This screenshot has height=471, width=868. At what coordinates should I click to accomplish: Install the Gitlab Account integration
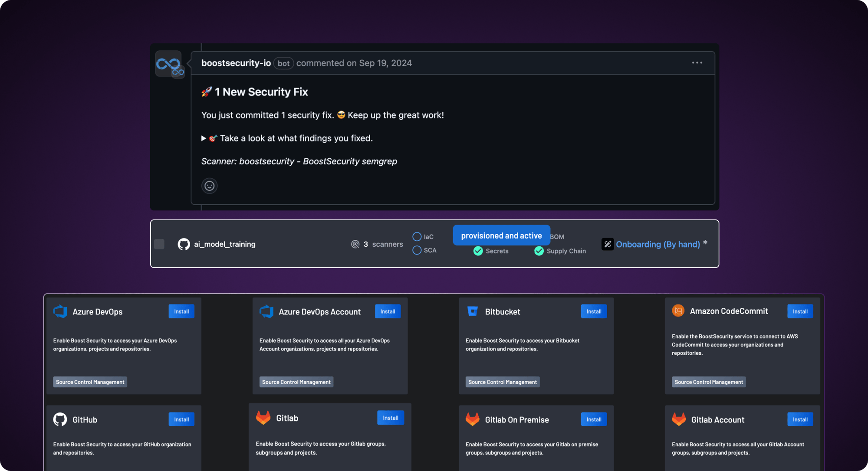pyautogui.click(x=800, y=419)
